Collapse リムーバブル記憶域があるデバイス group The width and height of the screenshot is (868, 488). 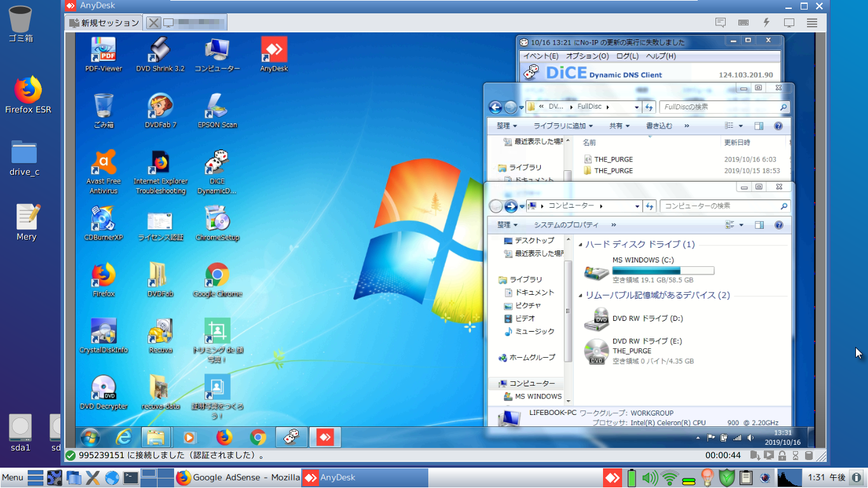click(580, 295)
